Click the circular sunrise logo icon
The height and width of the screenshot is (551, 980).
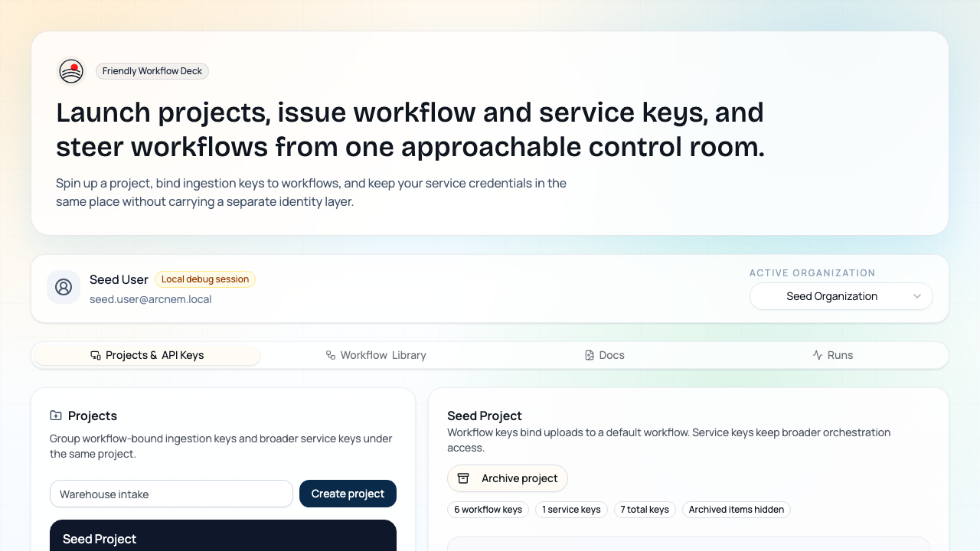70,70
